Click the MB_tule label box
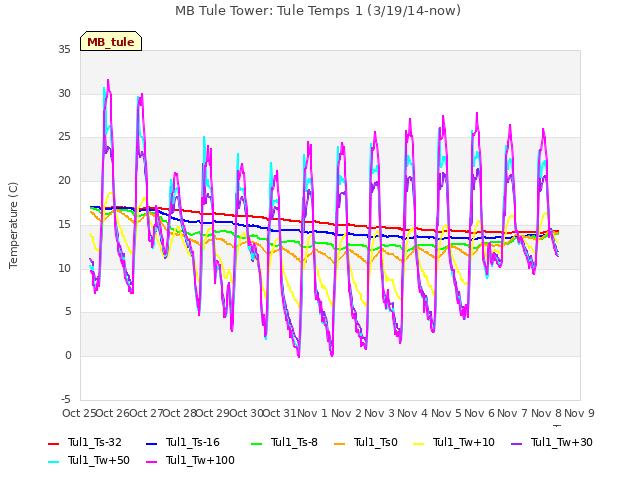 pyautogui.click(x=111, y=42)
